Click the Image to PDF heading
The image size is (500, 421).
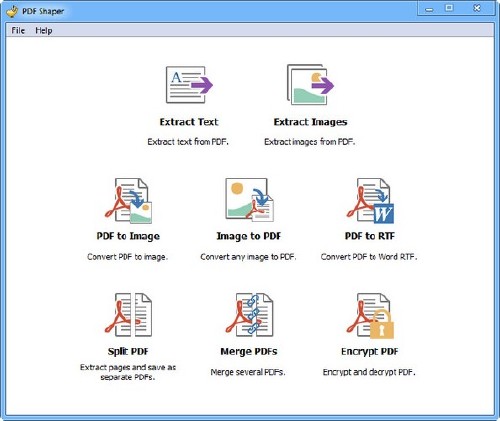pos(249,236)
